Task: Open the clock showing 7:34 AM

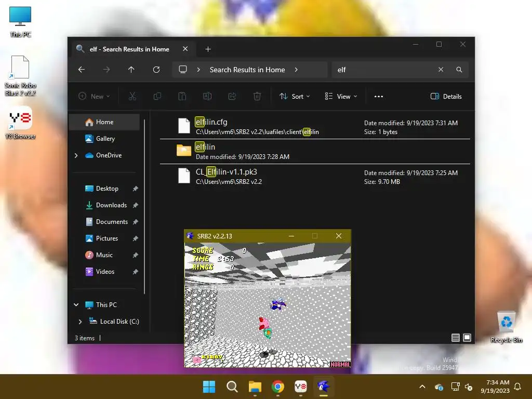Action: point(495,387)
